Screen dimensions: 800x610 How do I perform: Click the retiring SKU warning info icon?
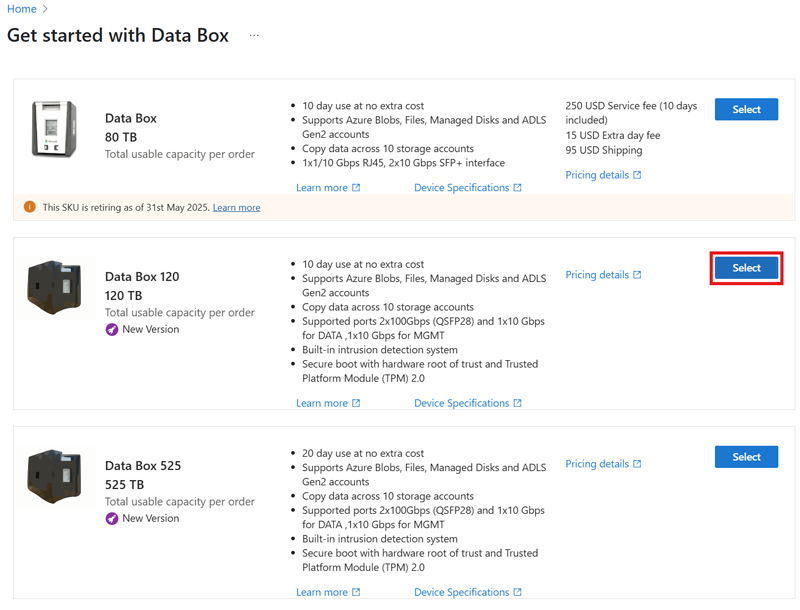pos(29,207)
